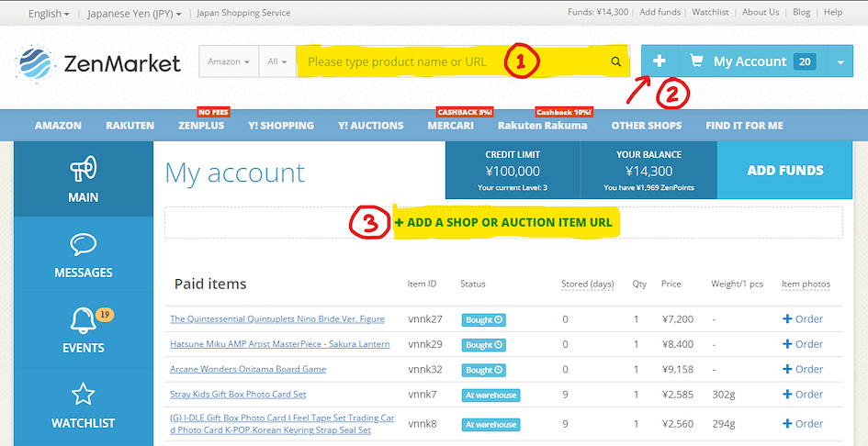
Task: Click Add funds link in top bar
Action: pos(661,12)
